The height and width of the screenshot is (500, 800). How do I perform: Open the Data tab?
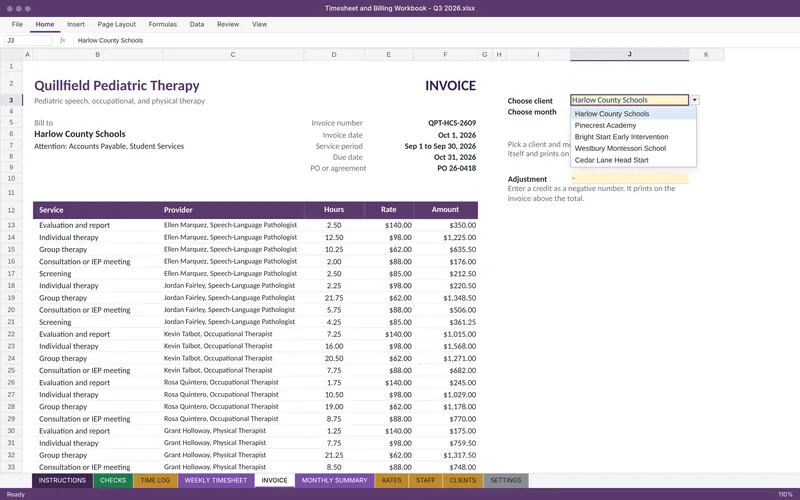click(x=197, y=24)
